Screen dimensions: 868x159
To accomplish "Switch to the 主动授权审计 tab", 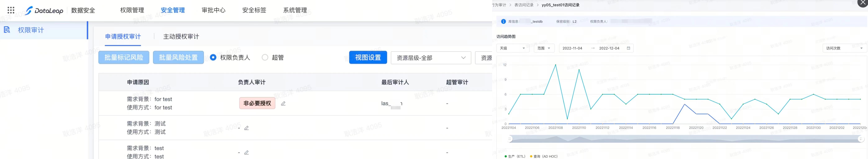I will tap(181, 36).
